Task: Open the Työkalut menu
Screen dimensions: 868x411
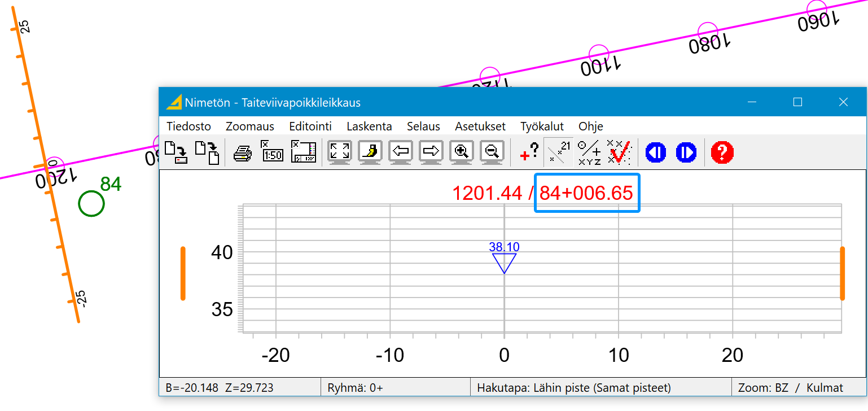Action: coord(542,126)
